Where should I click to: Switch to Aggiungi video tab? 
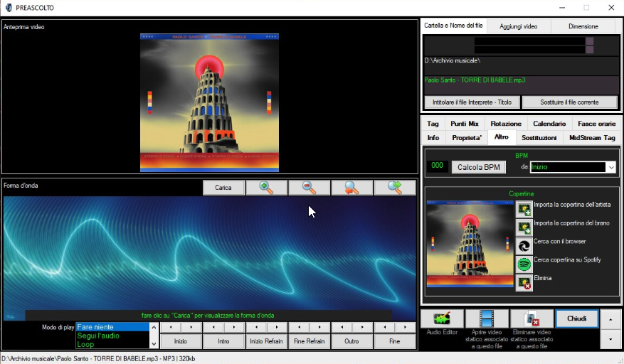[519, 26]
